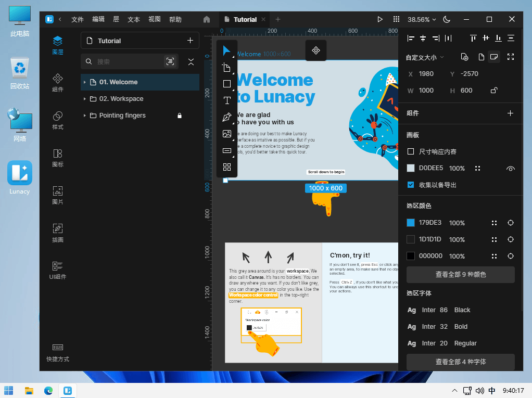Open the 文件 menu
This screenshot has width=532, height=398.
point(78,20)
